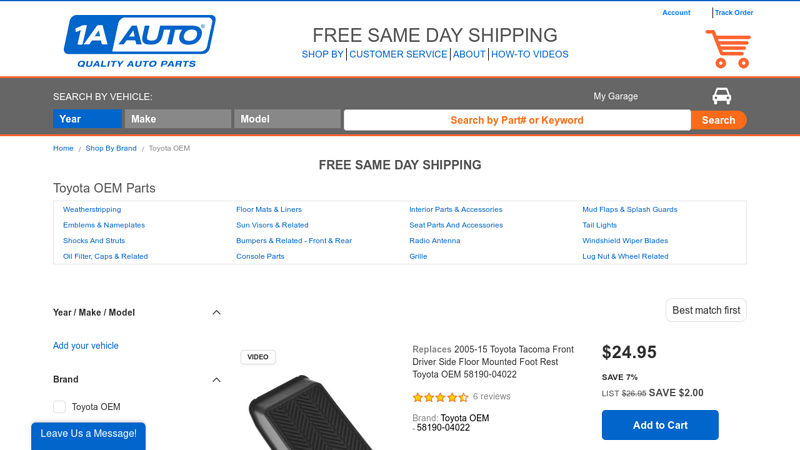Open the shopping cart icon
The height and width of the screenshot is (450, 800).
tap(727, 48)
